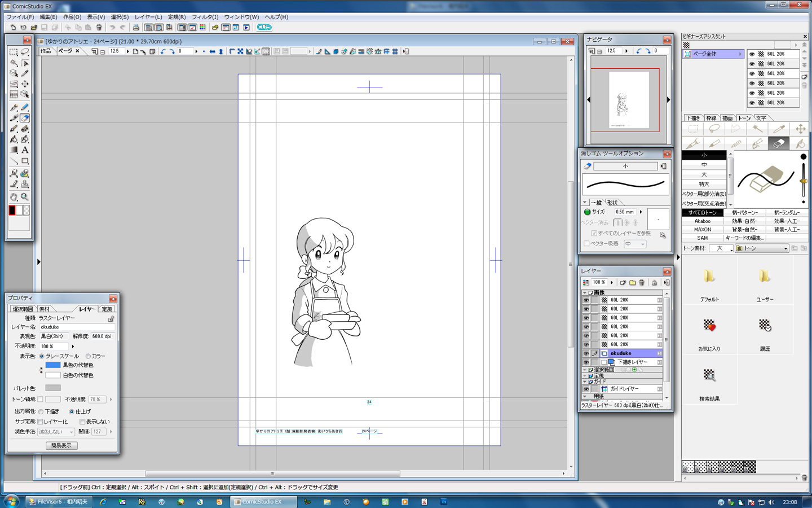Select the pen tool in toolbox
This screenshot has height=508, width=812.
(14, 107)
